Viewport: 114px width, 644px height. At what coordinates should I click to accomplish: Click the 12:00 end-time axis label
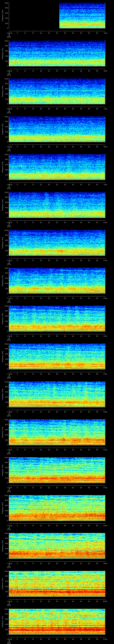tap(105, 298)
